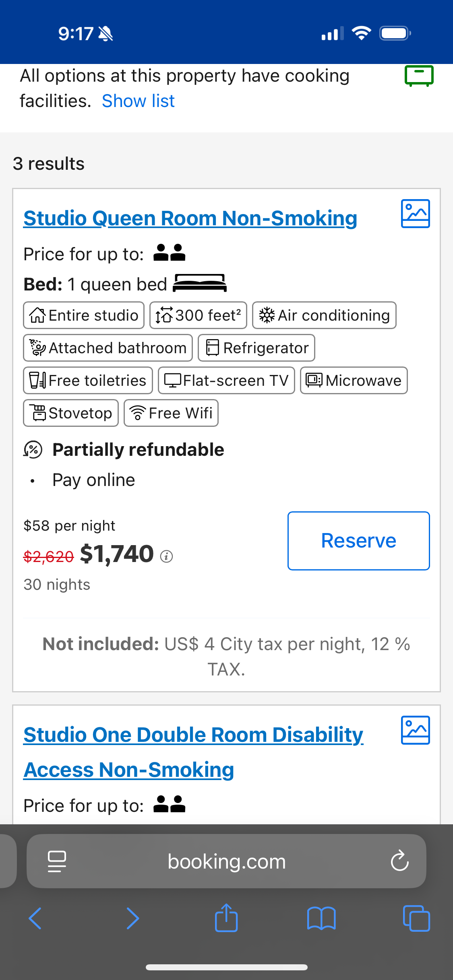Go back with Safari back arrow
The width and height of the screenshot is (453, 980).
point(35,918)
